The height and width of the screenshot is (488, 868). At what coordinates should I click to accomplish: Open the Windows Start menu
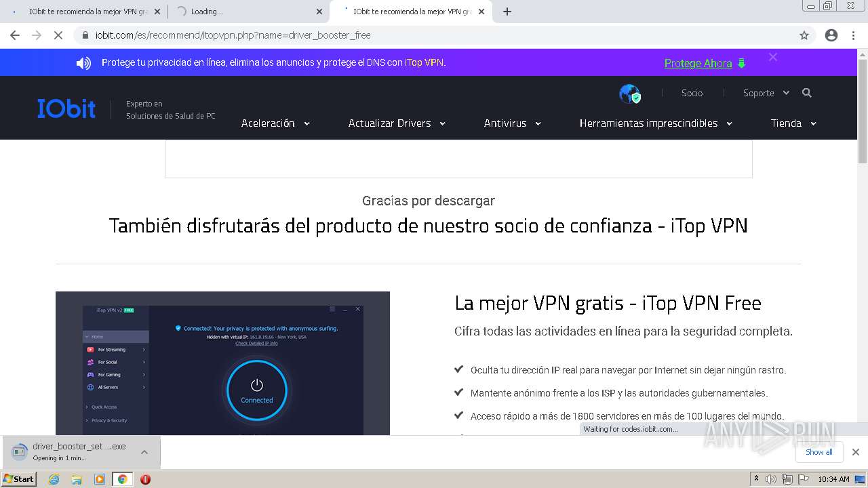pyautogui.click(x=19, y=479)
